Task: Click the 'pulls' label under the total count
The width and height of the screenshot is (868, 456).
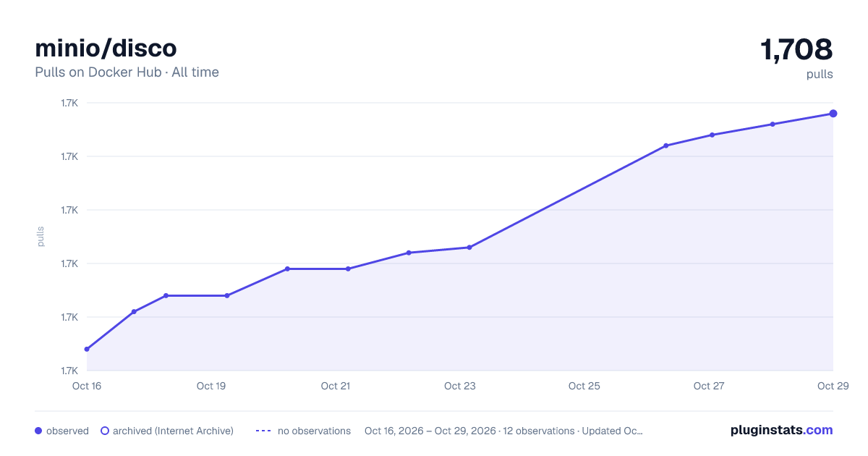Action: click(x=820, y=74)
